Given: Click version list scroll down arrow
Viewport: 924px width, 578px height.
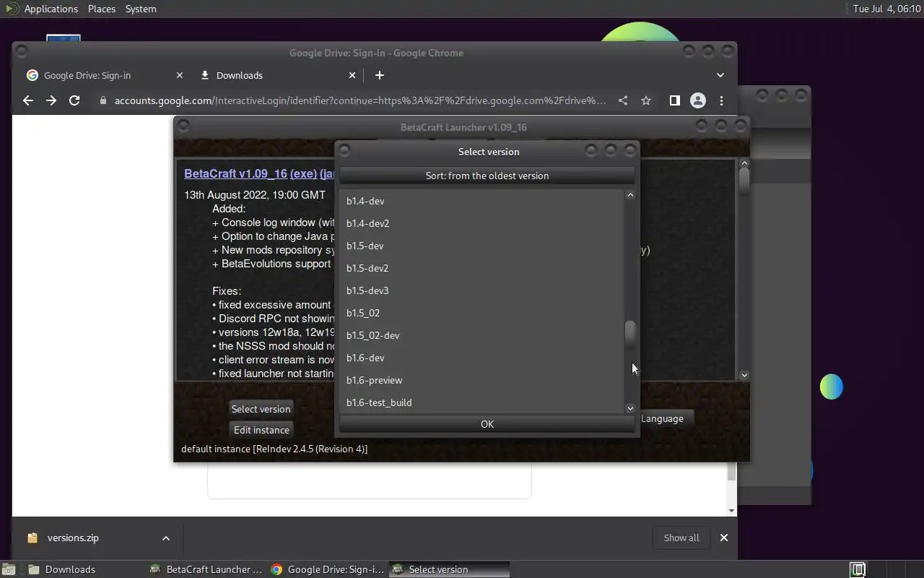Looking at the screenshot, I should click(x=630, y=408).
